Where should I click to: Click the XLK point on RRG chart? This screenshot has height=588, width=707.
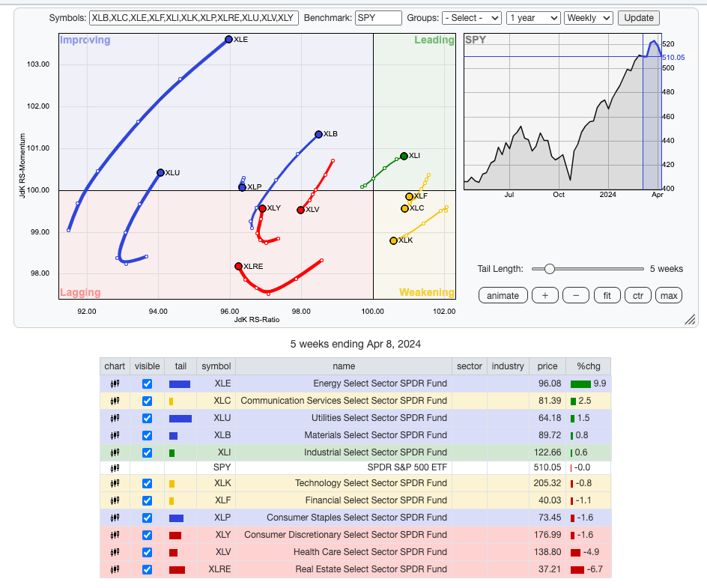pos(394,240)
